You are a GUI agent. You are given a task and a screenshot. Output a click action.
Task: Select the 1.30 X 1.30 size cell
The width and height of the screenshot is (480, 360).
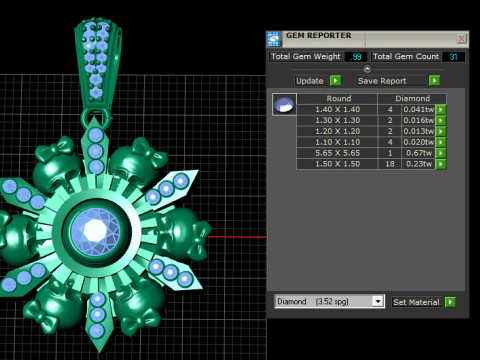pyautogui.click(x=337, y=120)
